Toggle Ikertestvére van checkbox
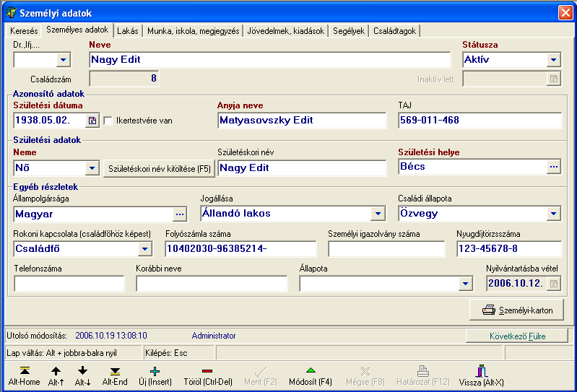Image resolution: width=577 pixels, height=392 pixels. (108, 121)
